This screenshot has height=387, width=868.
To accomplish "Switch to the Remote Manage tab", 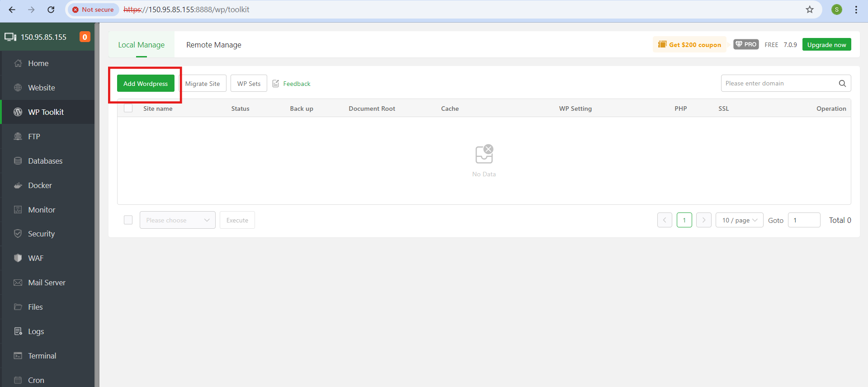I will coord(214,45).
